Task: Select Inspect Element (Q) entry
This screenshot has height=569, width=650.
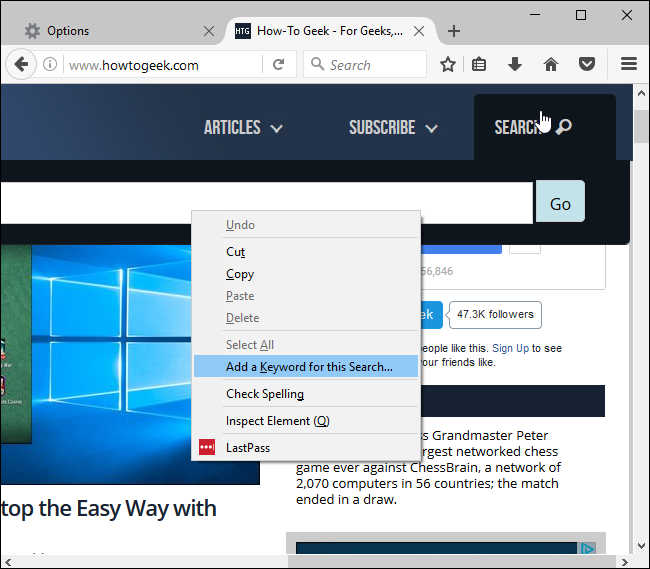Action: click(306, 421)
